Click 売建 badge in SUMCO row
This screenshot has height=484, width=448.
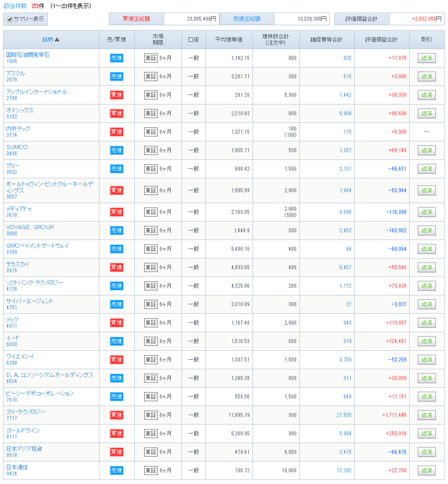point(116,150)
